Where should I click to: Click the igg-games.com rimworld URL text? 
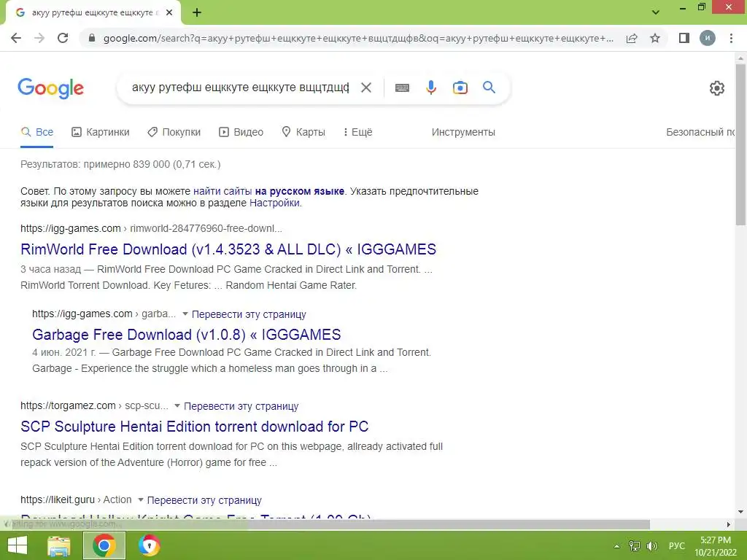pos(151,228)
